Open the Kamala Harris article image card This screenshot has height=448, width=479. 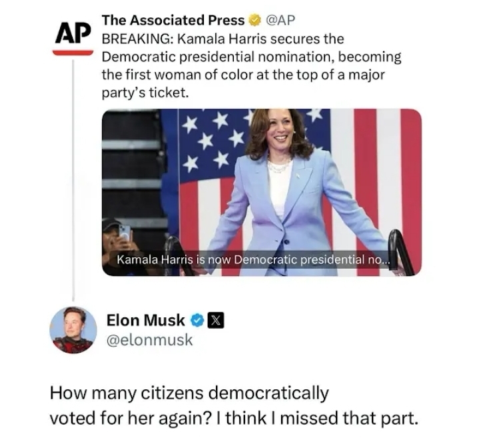(262, 193)
